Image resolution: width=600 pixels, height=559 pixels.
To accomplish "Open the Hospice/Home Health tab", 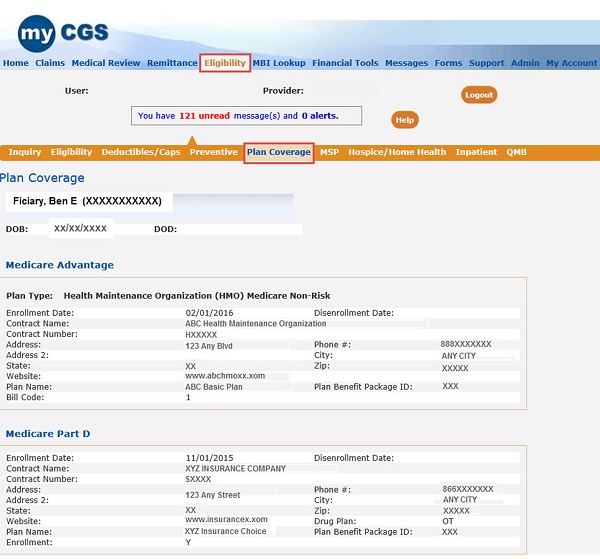I will (x=397, y=153).
